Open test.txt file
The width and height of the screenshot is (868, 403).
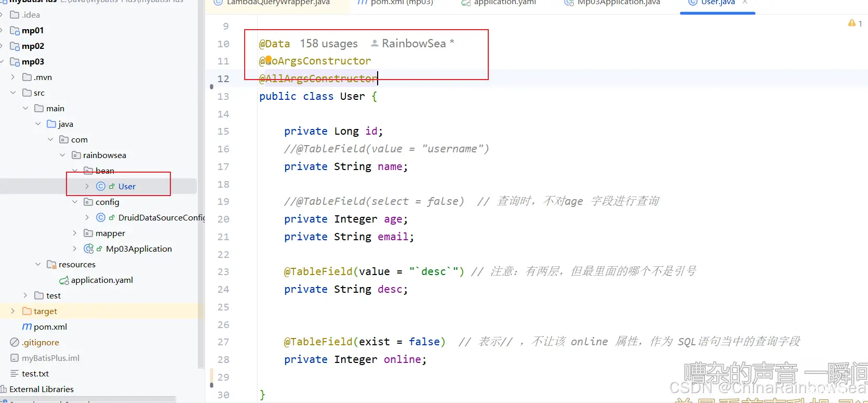[35, 373]
